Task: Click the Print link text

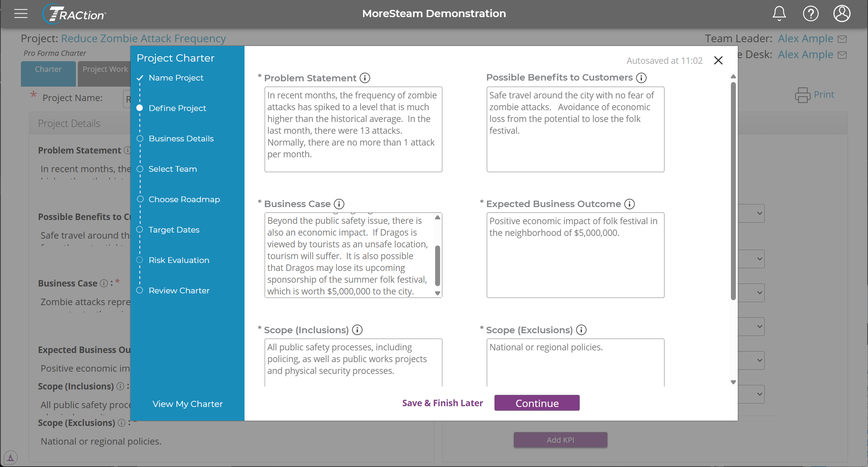Action: 824,95
